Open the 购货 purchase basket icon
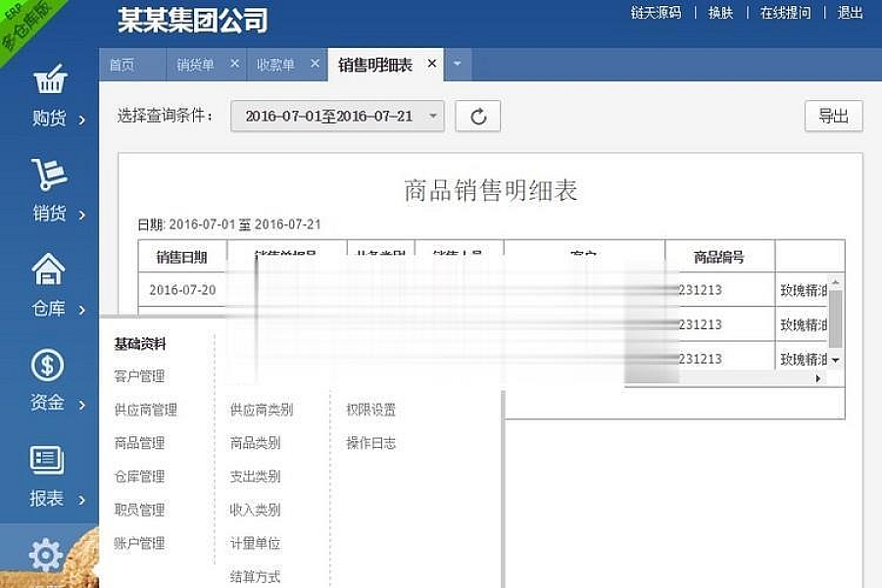The width and height of the screenshot is (882, 588). click(x=50, y=79)
